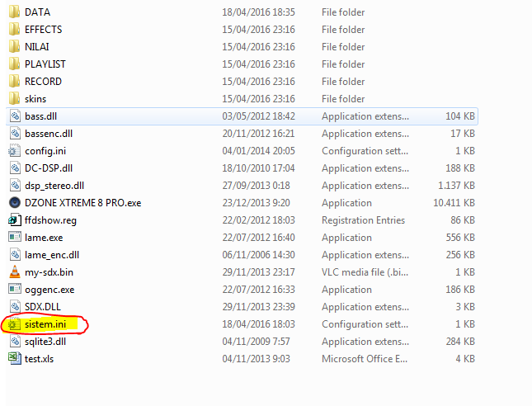This screenshot has height=406, width=532.
Task: Select the DC-DSP.dll file name
Action: pos(49,168)
